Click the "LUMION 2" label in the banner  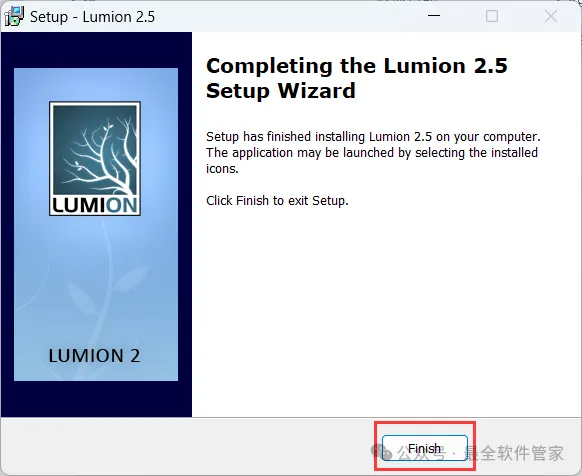94,356
